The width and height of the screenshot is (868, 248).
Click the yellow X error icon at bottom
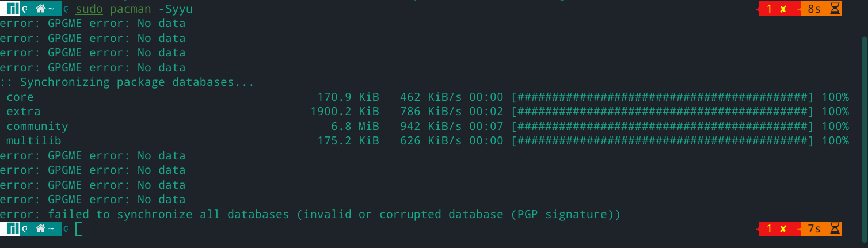783,229
